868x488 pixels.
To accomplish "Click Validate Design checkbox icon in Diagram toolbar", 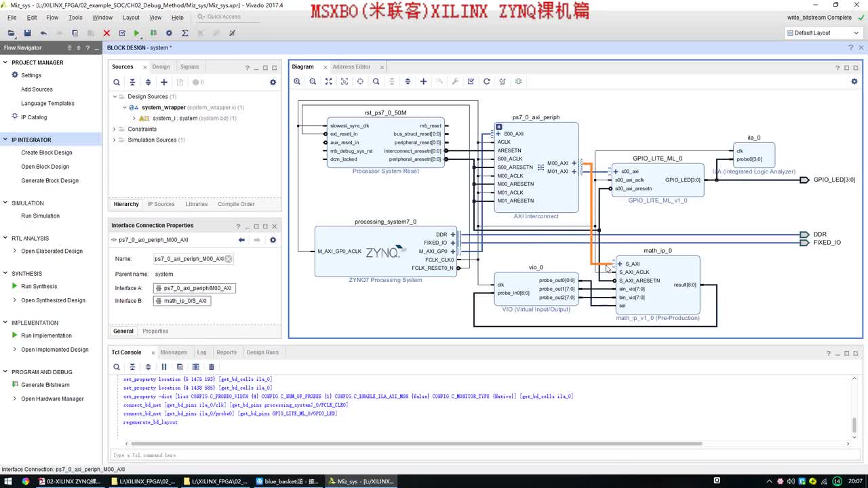I will tap(471, 81).
